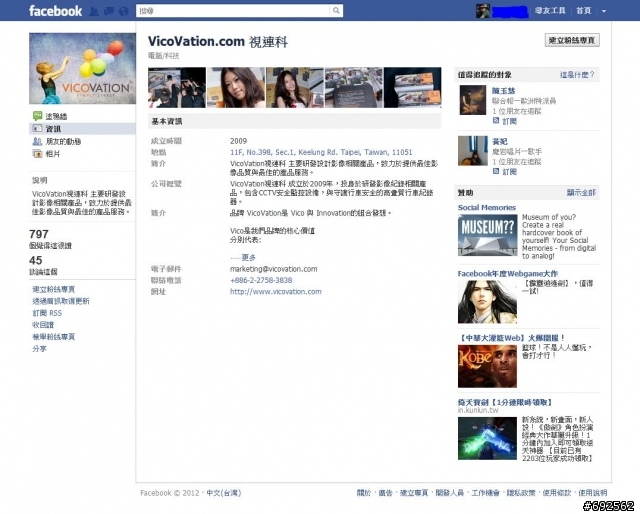Click footer 隱私政策 privacy link
The image size is (640, 514).
521,493
